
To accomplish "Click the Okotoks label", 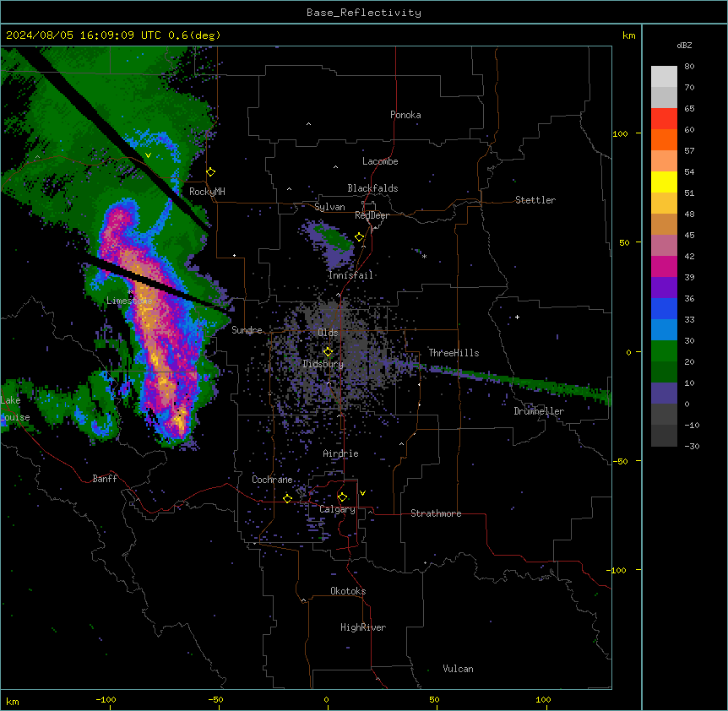I will 348,591.
